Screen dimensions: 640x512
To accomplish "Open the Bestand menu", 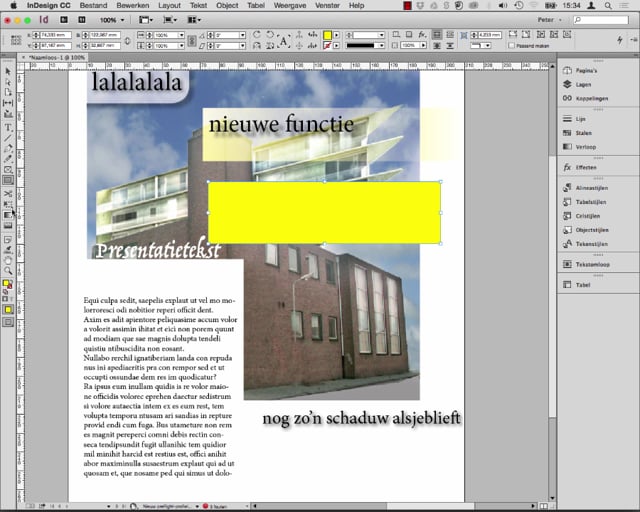I will tap(93, 5).
